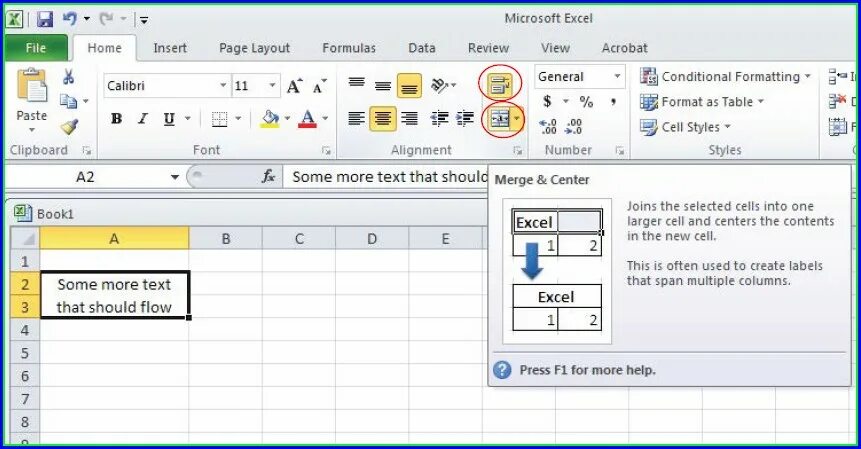Open the Paste options dropdown arrow
Screen dimensions: 861x449
(32, 130)
